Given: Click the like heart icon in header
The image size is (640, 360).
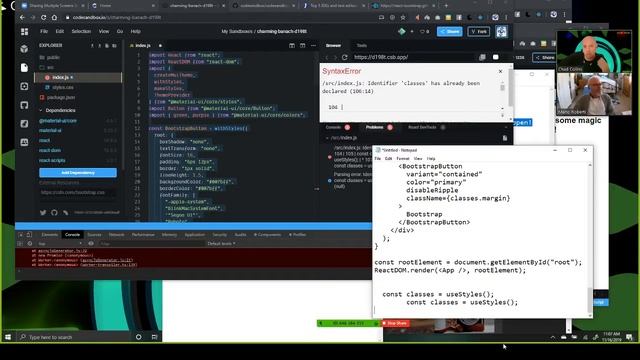Looking at the screenshot, I should coord(422,31).
